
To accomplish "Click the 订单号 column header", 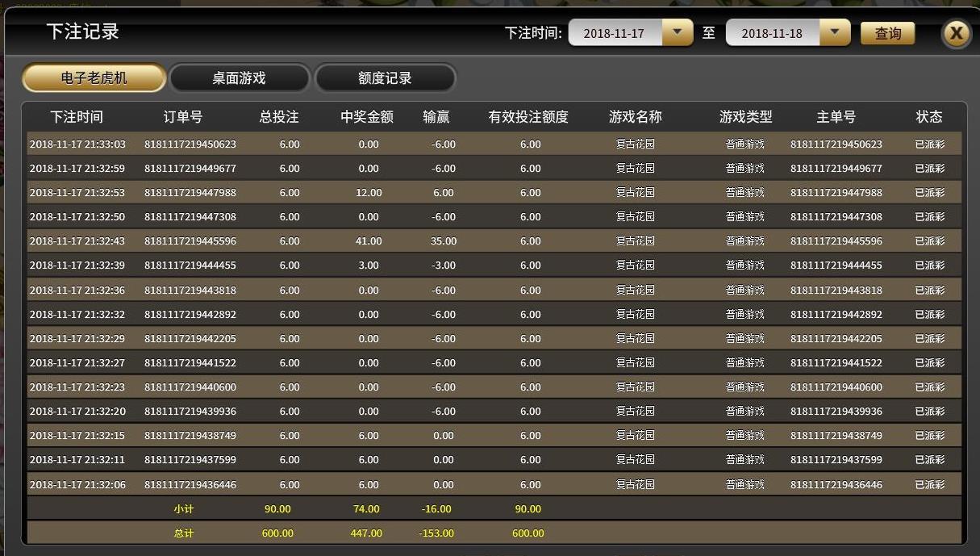I will pos(182,117).
